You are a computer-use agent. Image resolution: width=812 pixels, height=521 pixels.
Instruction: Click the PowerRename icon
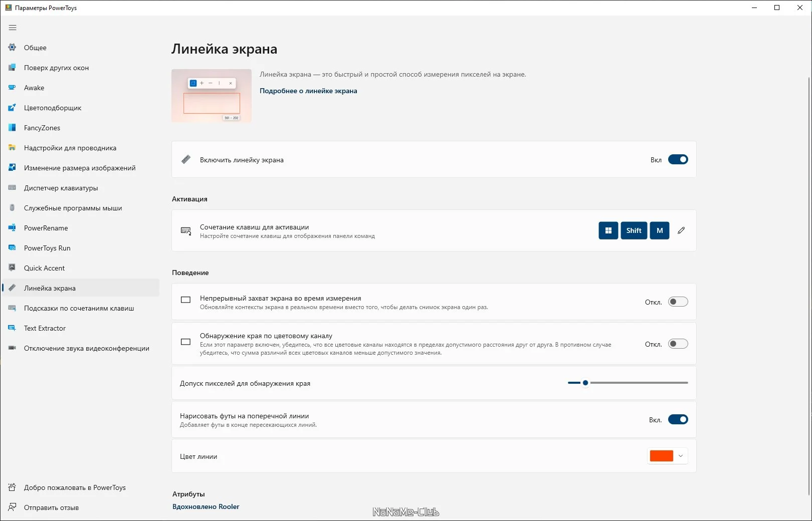[x=12, y=228]
